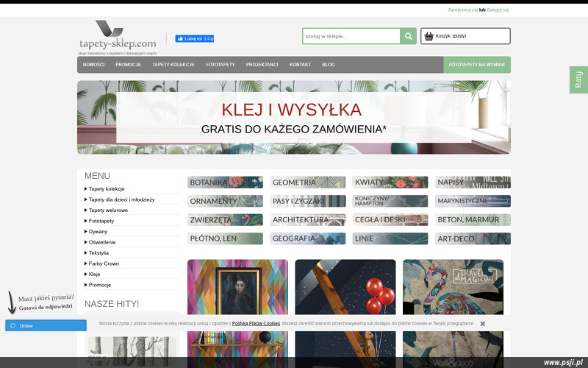Select the GEOMETRIA category tile
Image resolution: width=588 pixels, height=368 pixels.
click(x=307, y=182)
